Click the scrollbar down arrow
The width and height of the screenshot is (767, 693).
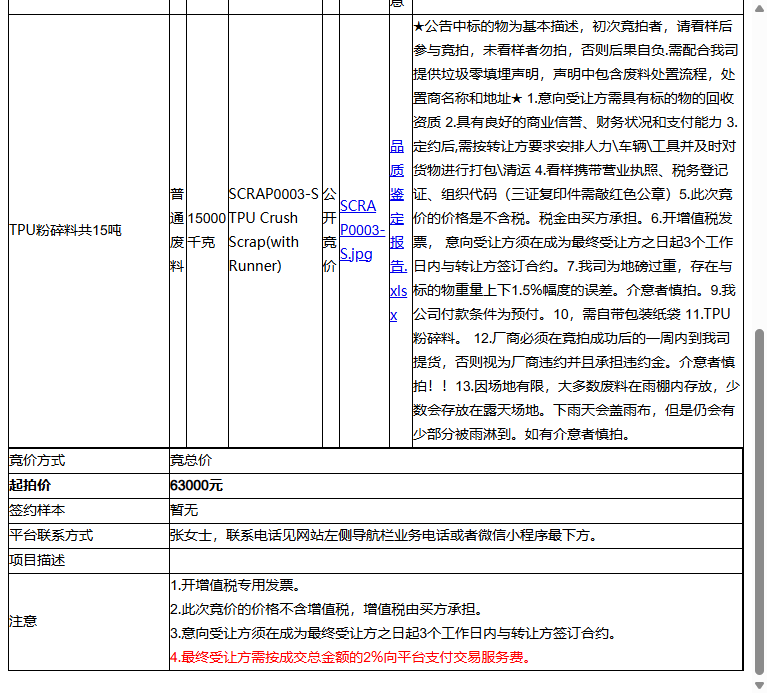point(759,685)
